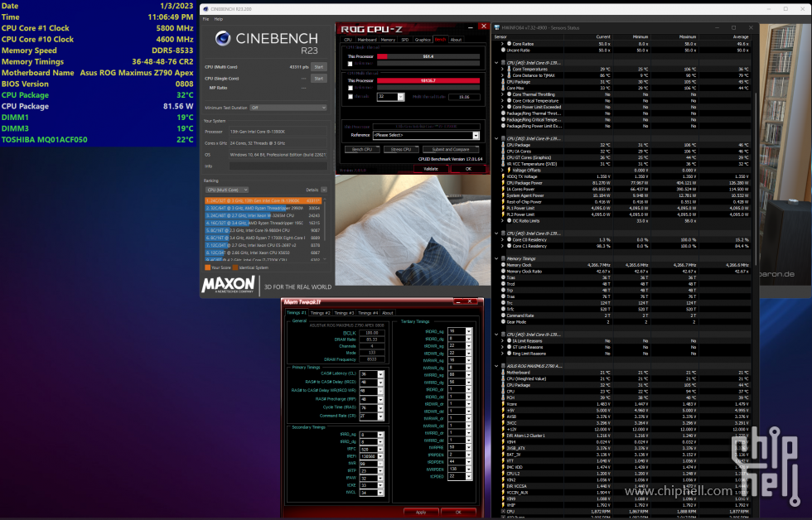This screenshot has width=812, height=520.
Task: Click the Rest-of-Chip Power lightning icon
Action: click(504, 202)
